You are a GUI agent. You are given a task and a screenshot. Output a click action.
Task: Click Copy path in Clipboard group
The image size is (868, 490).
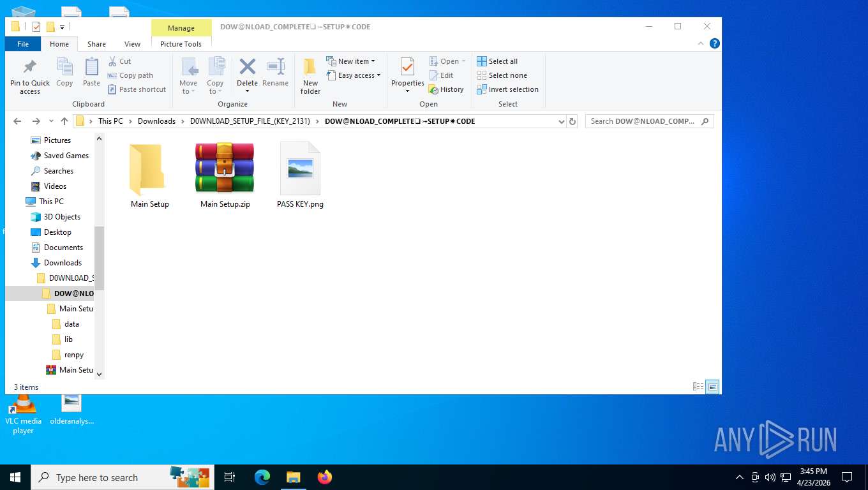pyautogui.click(x=130, y=75)
